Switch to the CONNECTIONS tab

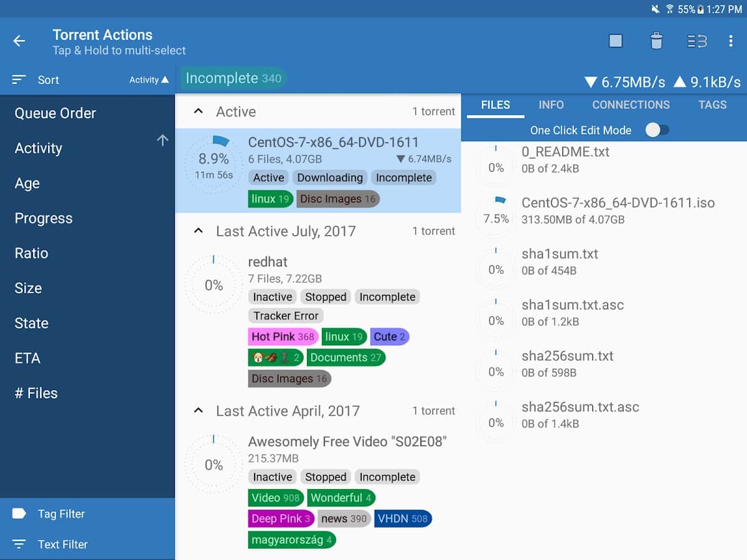click(x=631, y=105)
